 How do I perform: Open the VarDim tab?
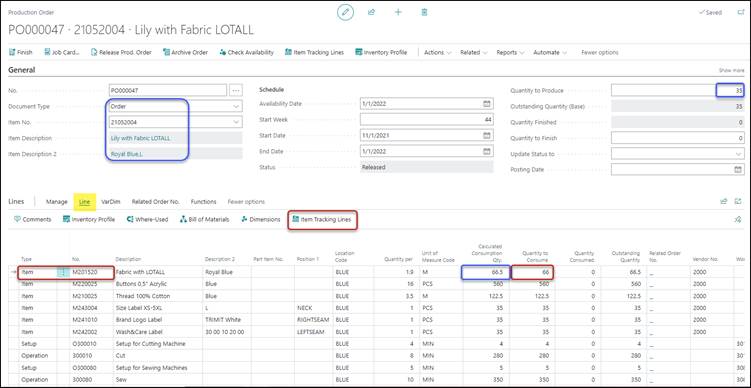coord(111,202)
